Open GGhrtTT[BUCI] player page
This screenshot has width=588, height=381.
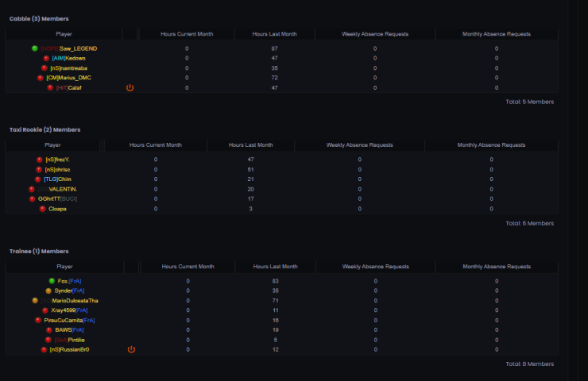(59, 199)
